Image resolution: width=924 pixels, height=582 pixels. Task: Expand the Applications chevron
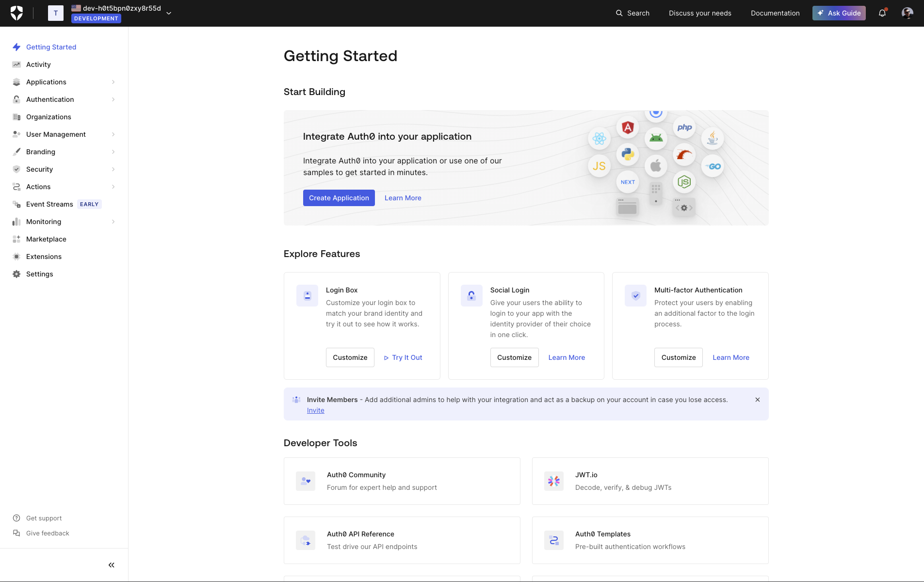[x=113, y=82]
